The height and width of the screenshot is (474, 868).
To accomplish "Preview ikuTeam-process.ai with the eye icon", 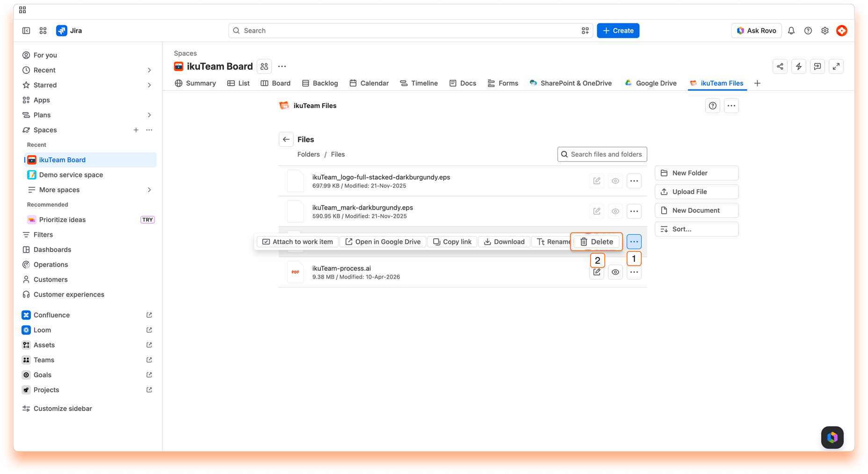I will [x=615, y=272].
